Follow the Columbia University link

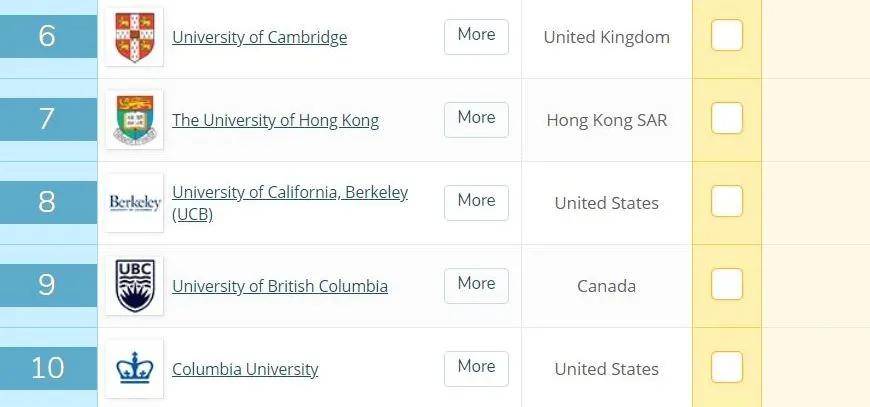[245, 369]
